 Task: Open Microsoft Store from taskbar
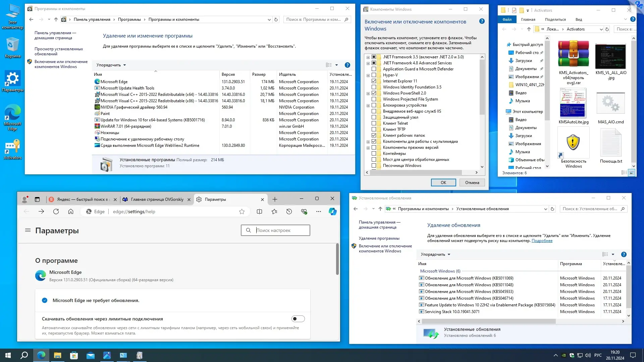74,355
